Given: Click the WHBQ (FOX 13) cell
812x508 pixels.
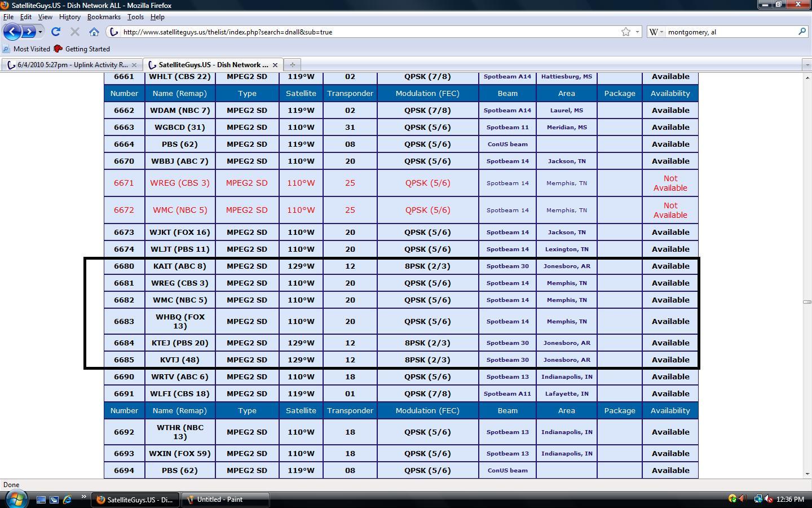Looking at the screenshot, I should 180,321.
